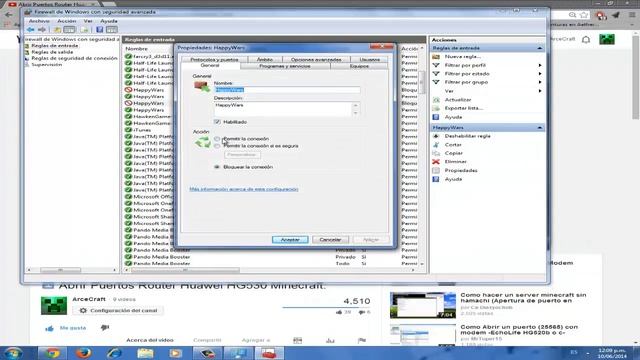The image size is (640, 360).
Task: Switch to Protocolos y puertos tab
Action: [214, 60]
